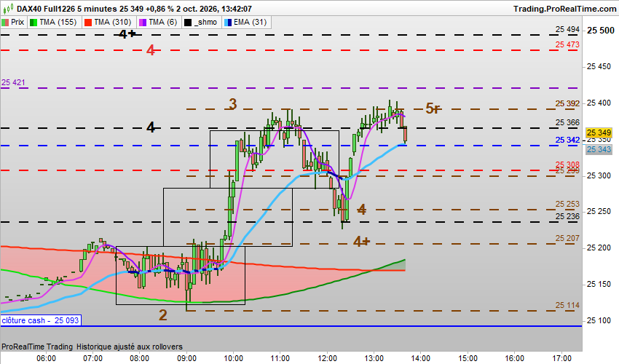The image size is (619, 364).
Task: Click the blue 25 342 level label
Action: coord(567,140)
